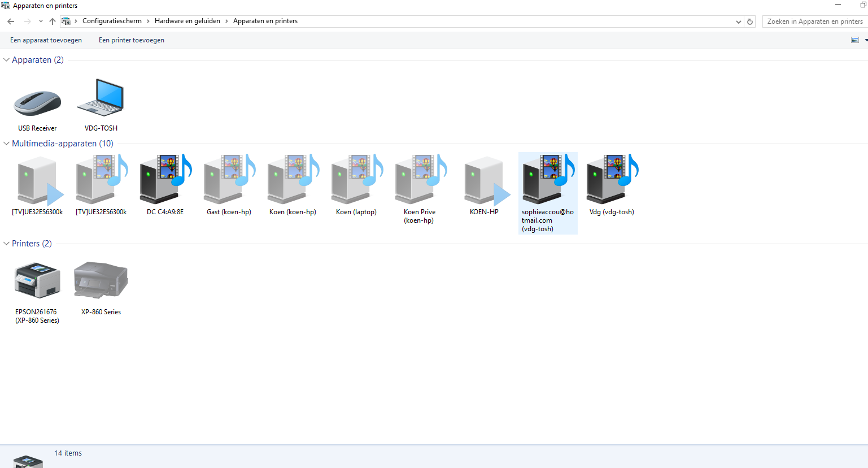Click Een printer toevoegen
This screenshot has width=868, height=468.
pos(132,40)
